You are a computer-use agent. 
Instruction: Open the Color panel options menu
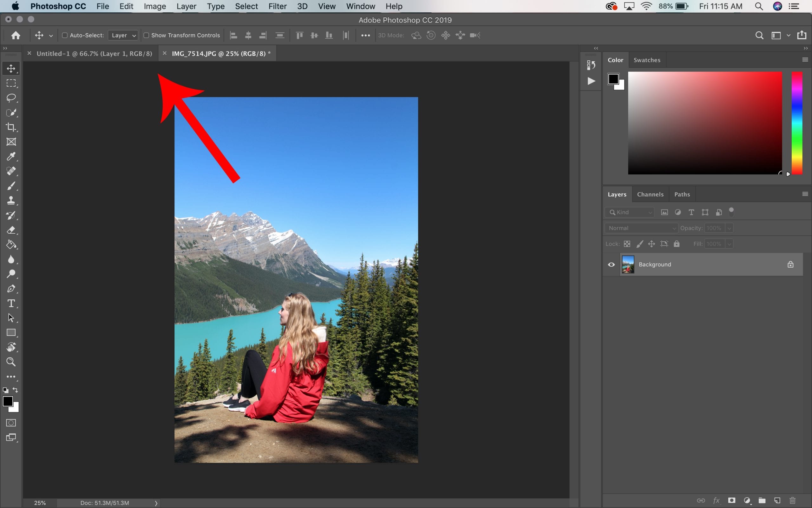[805, 60]
